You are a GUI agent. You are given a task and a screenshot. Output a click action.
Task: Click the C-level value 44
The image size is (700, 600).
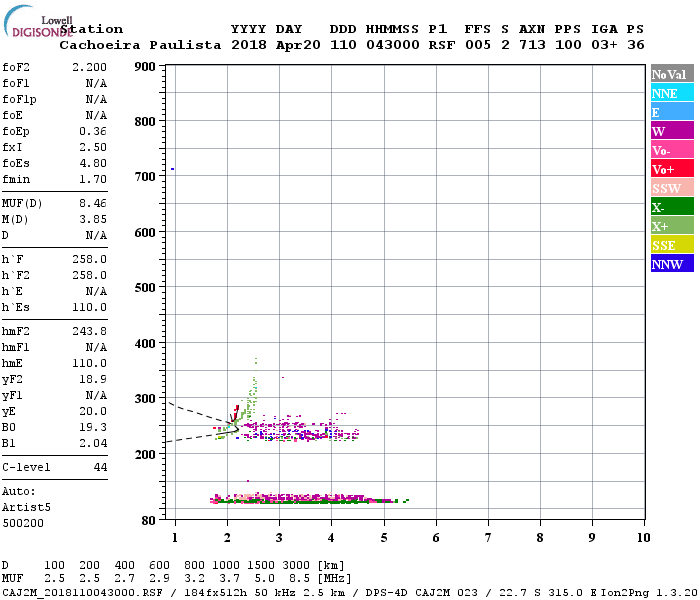[x=100, y=467]
